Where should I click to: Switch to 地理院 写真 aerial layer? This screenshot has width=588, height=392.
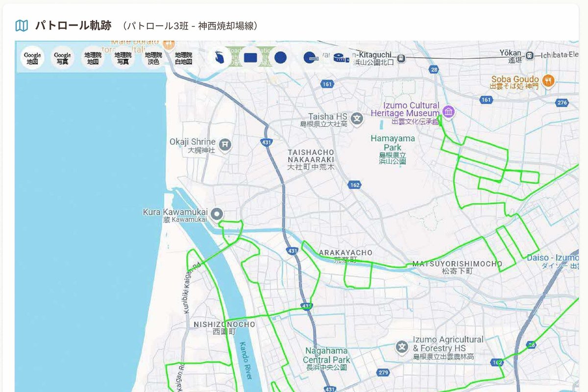[122, 58]
